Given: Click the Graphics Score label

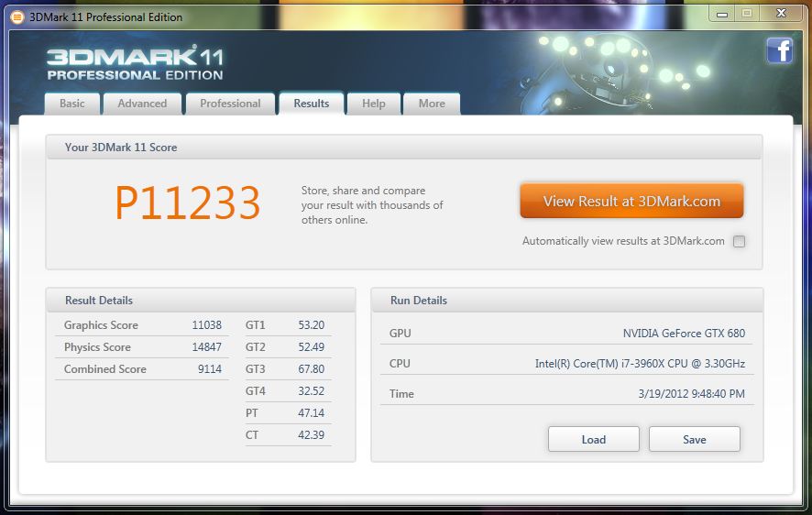Looking at the screenshot, I should click(x=101, y=325).
